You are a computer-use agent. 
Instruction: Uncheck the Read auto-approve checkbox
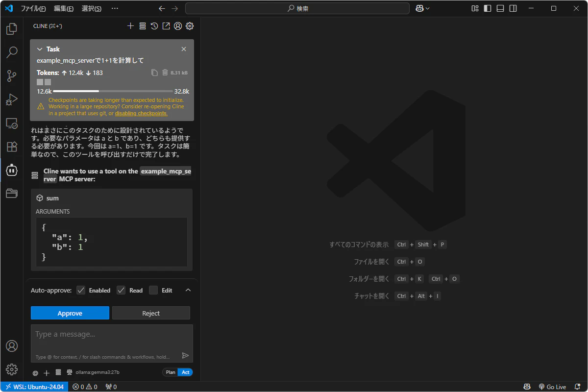[121, 290]
